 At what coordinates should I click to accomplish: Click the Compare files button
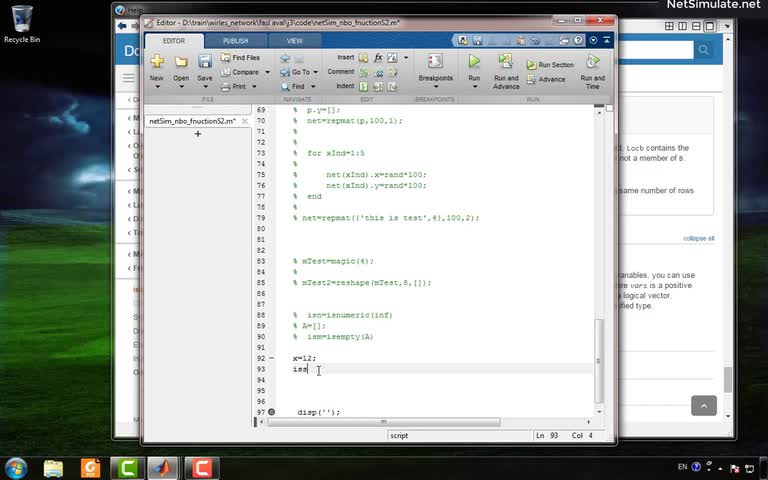(x=240, y=72)
